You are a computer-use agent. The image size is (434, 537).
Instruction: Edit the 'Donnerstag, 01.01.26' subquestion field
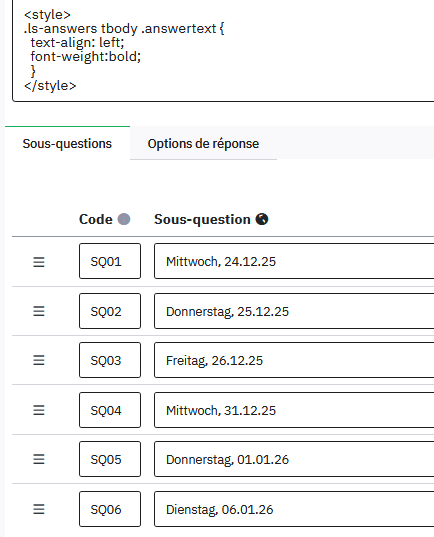pos(294,459)
